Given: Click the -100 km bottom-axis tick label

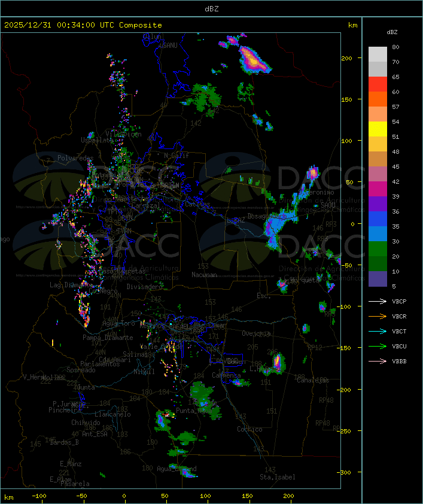Looking at the screenshot, I should click(39, 496).
